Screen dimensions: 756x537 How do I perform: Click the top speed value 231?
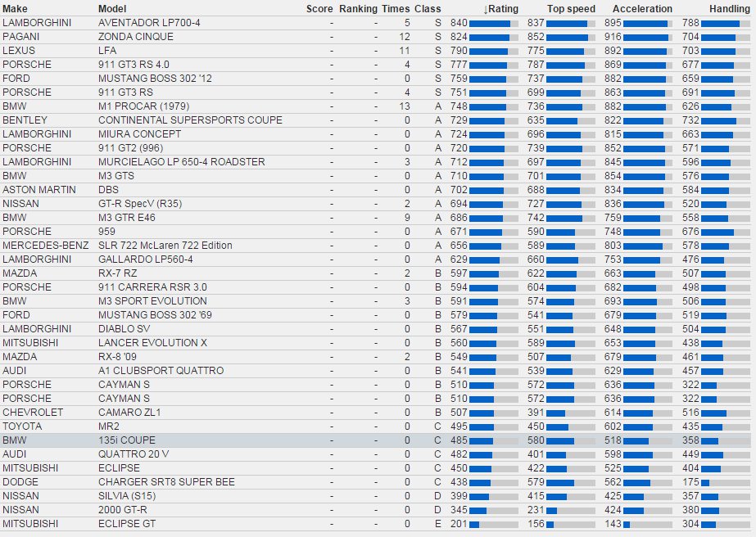click(536, 510)
